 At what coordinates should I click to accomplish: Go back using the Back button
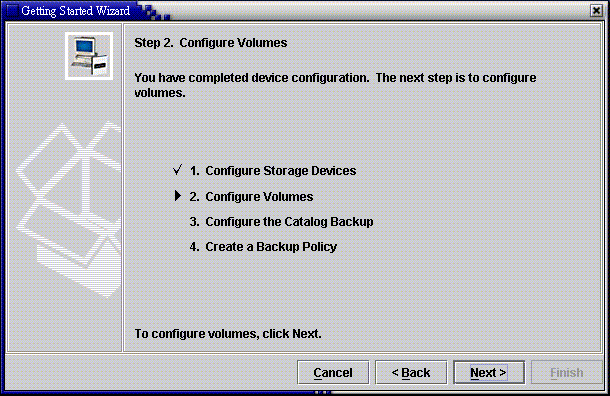click(x=411, y=372)
